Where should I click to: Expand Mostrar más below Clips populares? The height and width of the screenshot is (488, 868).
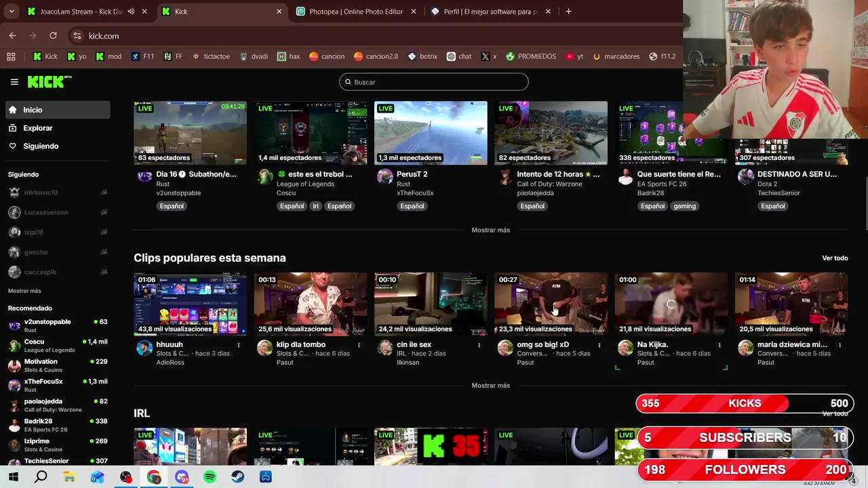(x=491, y=386)
